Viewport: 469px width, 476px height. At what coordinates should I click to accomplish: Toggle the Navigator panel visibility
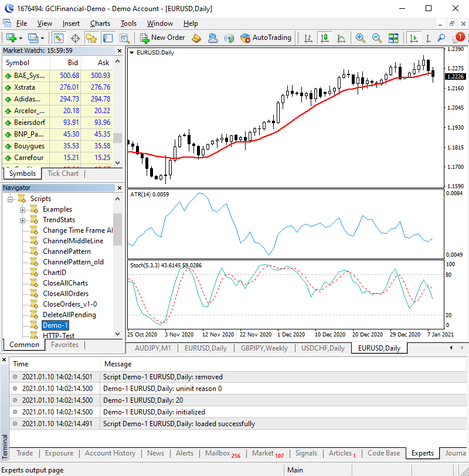93,38
